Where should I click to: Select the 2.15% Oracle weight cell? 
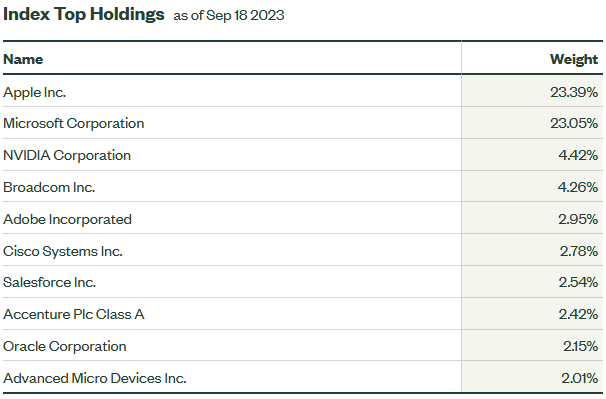(x=580, y=346)
